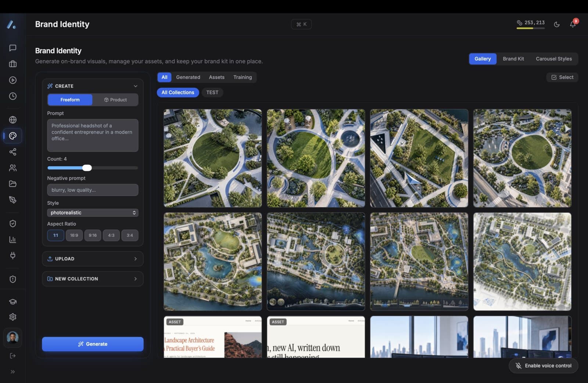Click the Generate button
The width and height of the screenshot is (588, 383).
tap(93, 344)
